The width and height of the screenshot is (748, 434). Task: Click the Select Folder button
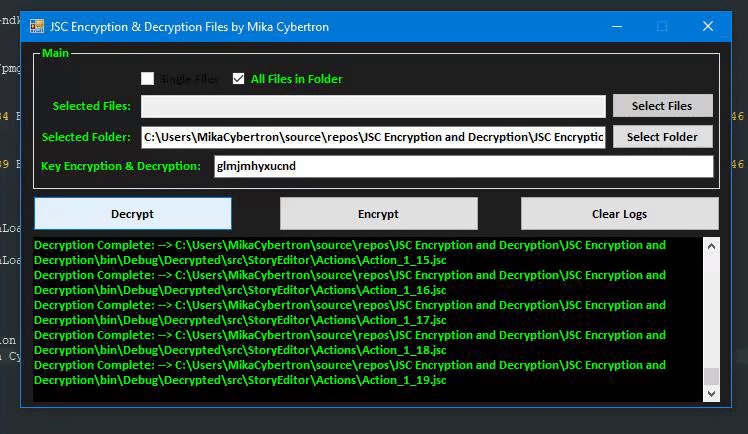coord(663,137)
